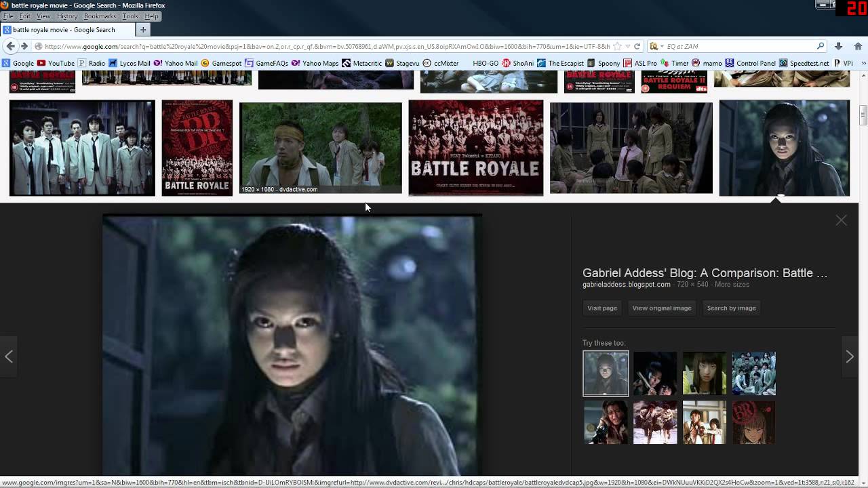Go back with the browser back arrow

[x=10, y=46]
